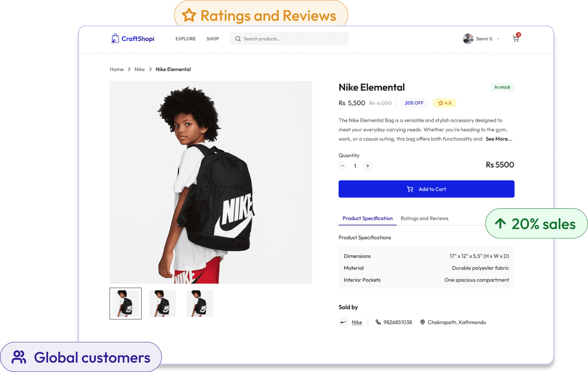This screenshot has height=372, width=588.
Task: Select the second product thumbnail
Action: pos(162,303)
